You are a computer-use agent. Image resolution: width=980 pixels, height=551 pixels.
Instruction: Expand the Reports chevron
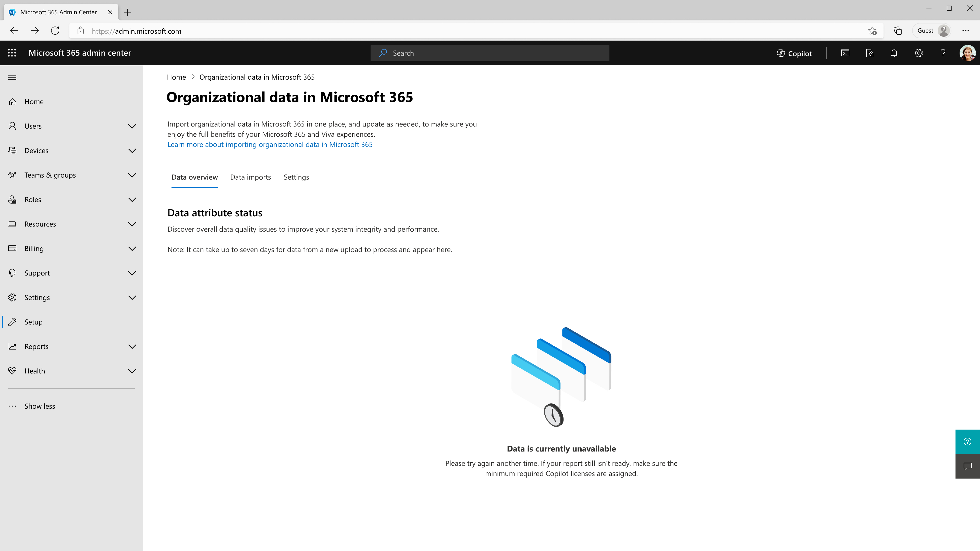click(x=132, y=346)
